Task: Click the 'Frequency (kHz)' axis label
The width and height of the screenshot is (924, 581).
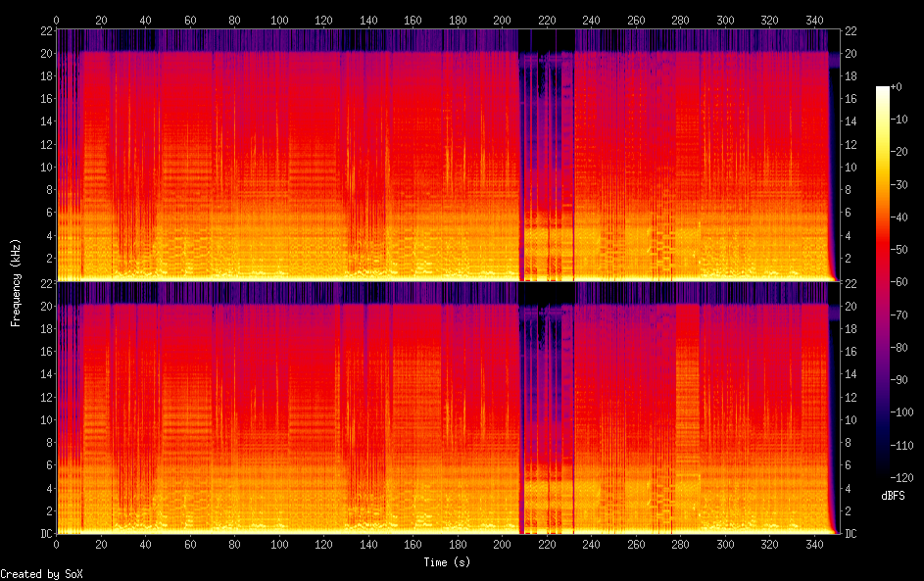Action: (x=16, y=282)
